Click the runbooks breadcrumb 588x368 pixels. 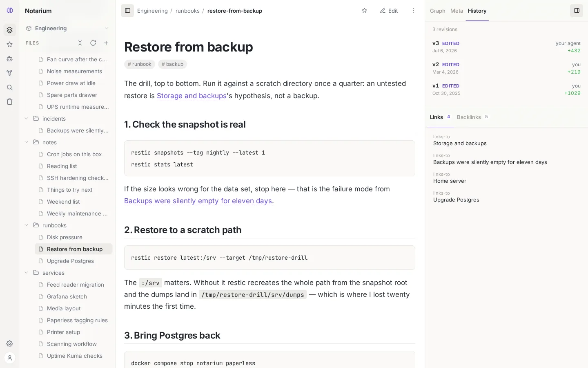187,11
